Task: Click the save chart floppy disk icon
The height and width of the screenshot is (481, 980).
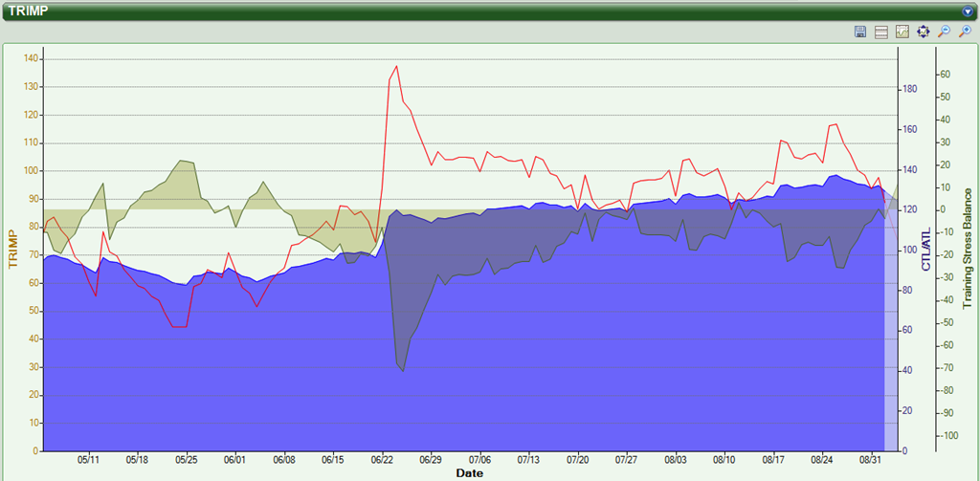Action: pyautogui.click(x=860, y=32)
